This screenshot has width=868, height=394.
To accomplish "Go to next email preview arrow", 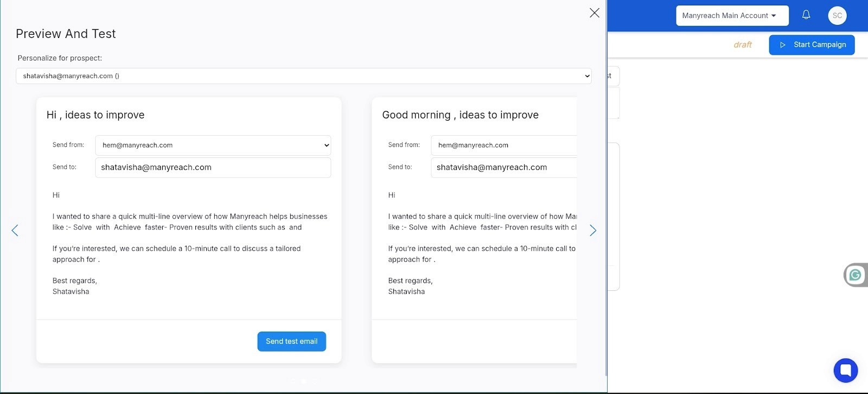I will [x=593, y=231].
